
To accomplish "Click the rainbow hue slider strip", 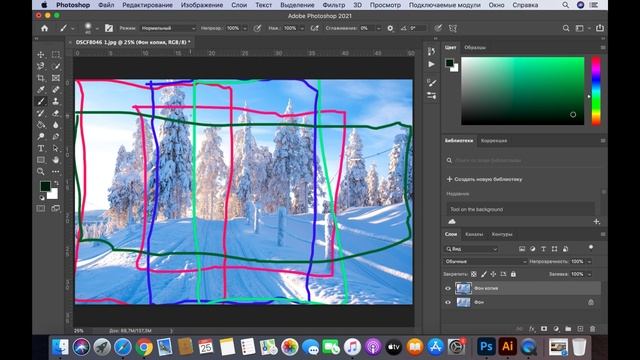I will click(x=596, y=91).
